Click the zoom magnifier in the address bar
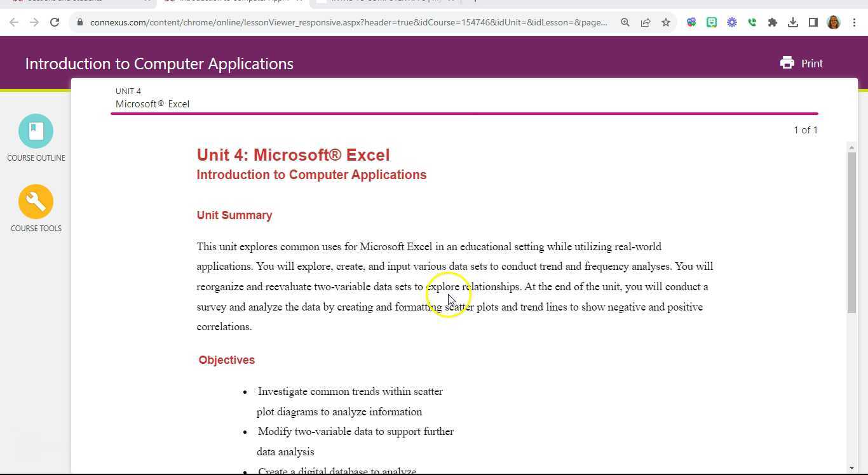Image resolution: width=868 pixels, height=475 pixels. (x=625, y=22)
